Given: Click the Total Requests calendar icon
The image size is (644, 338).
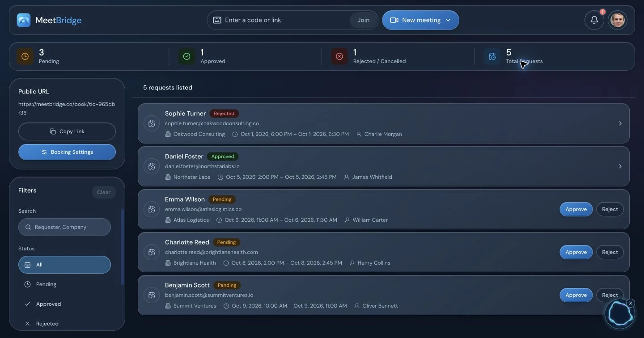Looking at the screenshot, I should tap(492, 56).
